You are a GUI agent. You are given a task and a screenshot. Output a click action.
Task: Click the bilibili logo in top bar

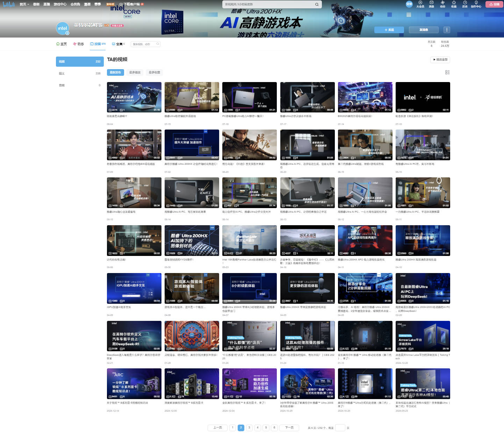coord(9,4)
